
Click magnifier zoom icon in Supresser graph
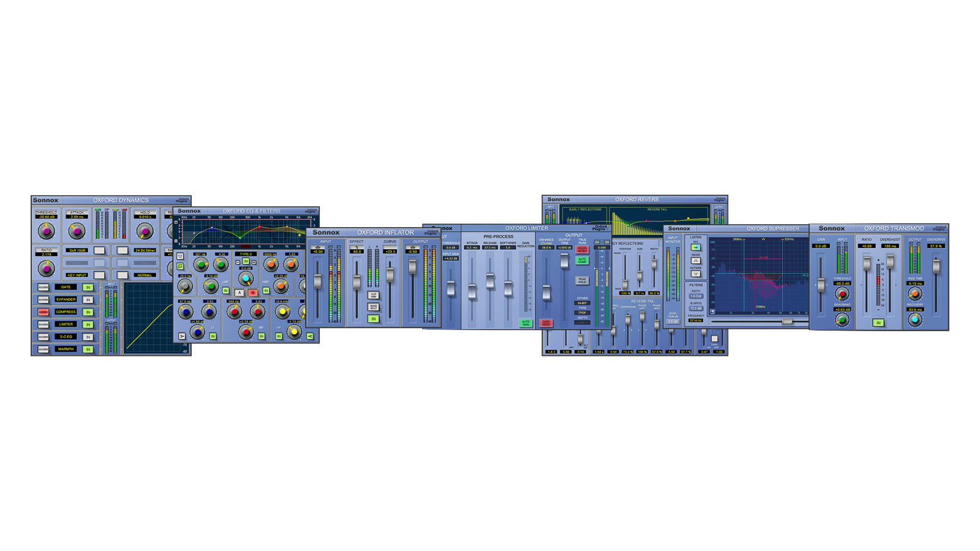[712, 312]
